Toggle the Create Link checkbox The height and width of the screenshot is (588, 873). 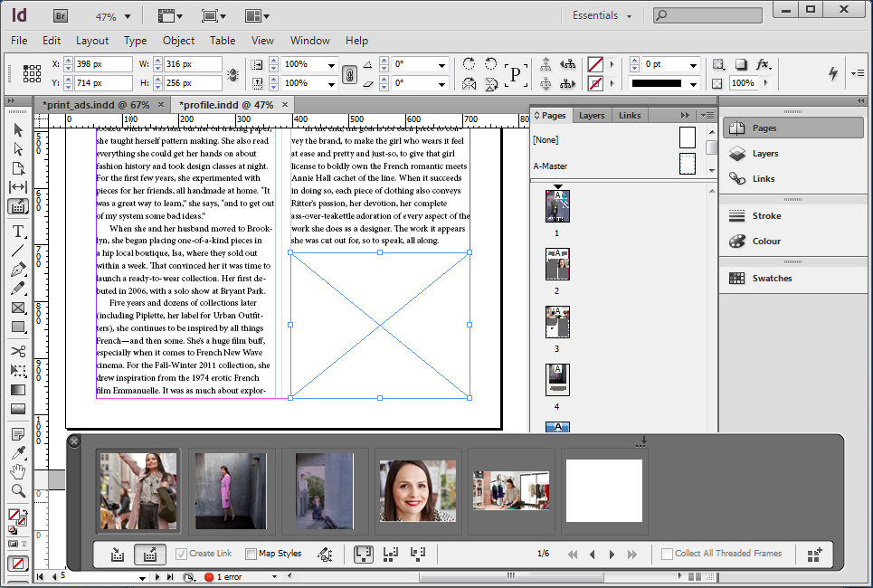click(182, 554)
